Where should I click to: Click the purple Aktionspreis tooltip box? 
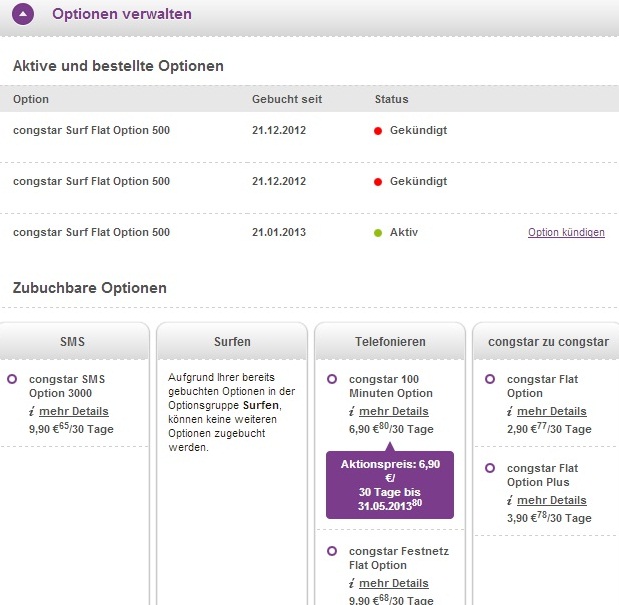coord(389,485)
